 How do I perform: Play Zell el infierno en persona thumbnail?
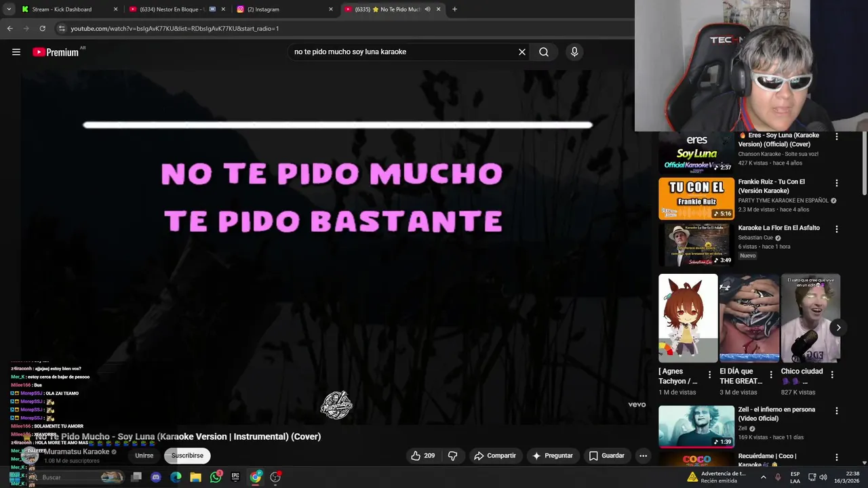696,426
